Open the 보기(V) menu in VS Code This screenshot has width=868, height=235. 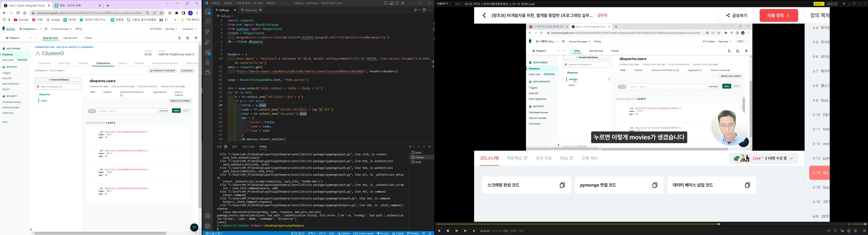[x=258, y=3]
